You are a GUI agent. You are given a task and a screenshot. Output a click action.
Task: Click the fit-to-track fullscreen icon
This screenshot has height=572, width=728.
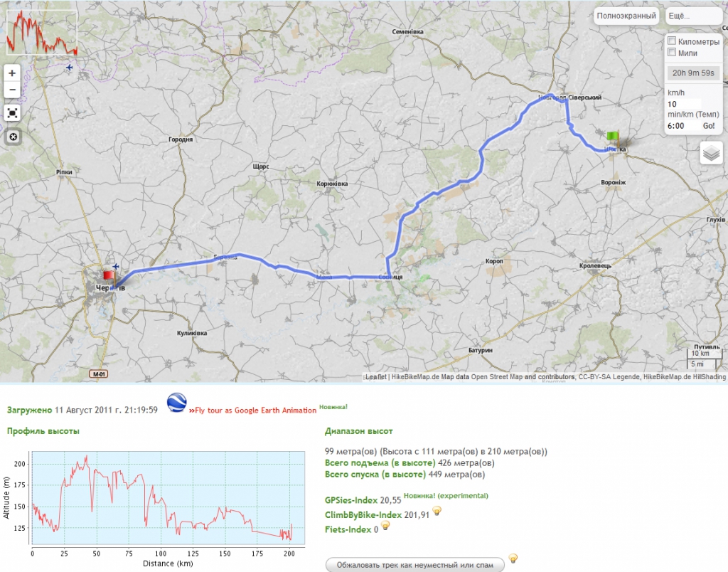(x=12, y=113)
